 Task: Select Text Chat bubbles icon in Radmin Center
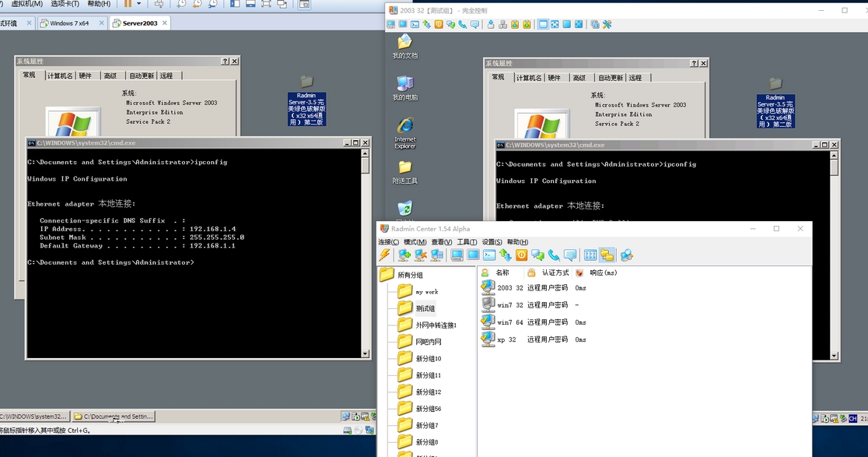click(x=537, y=255)
